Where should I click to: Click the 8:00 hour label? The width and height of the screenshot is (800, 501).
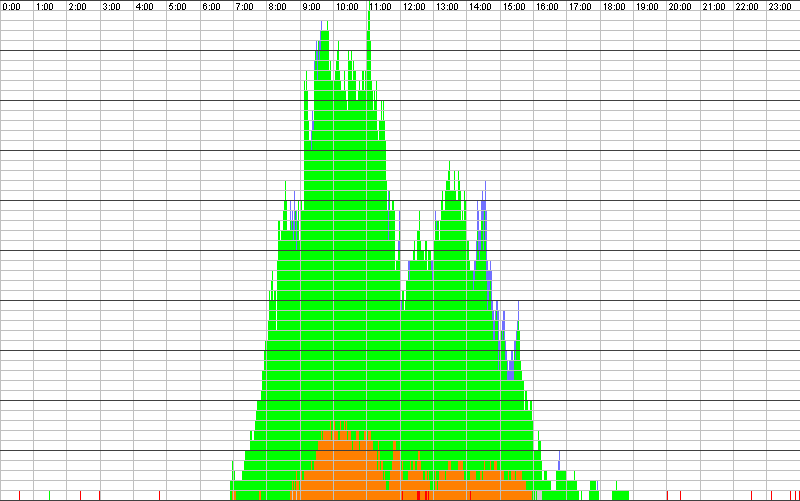[278, 7]
